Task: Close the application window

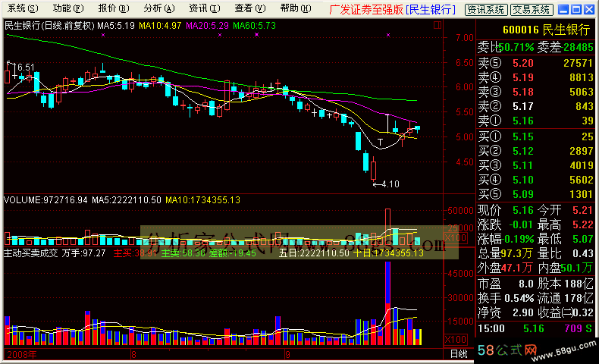Action: click(589, 10)
